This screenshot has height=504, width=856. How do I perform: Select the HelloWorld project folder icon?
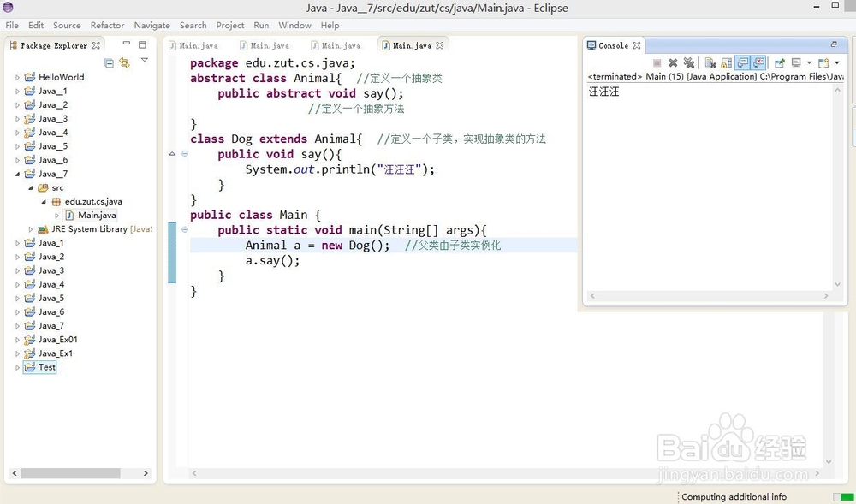coord(29,77)
